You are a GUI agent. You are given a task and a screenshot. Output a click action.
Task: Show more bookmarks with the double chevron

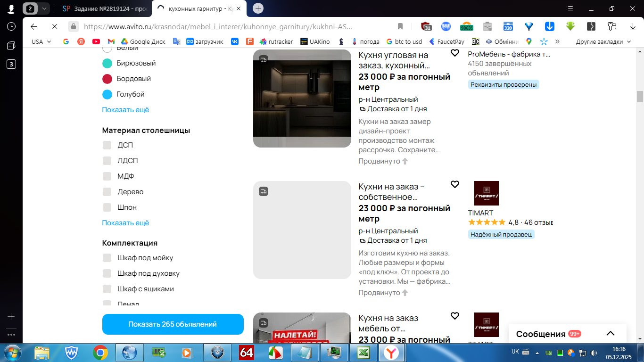557,41
